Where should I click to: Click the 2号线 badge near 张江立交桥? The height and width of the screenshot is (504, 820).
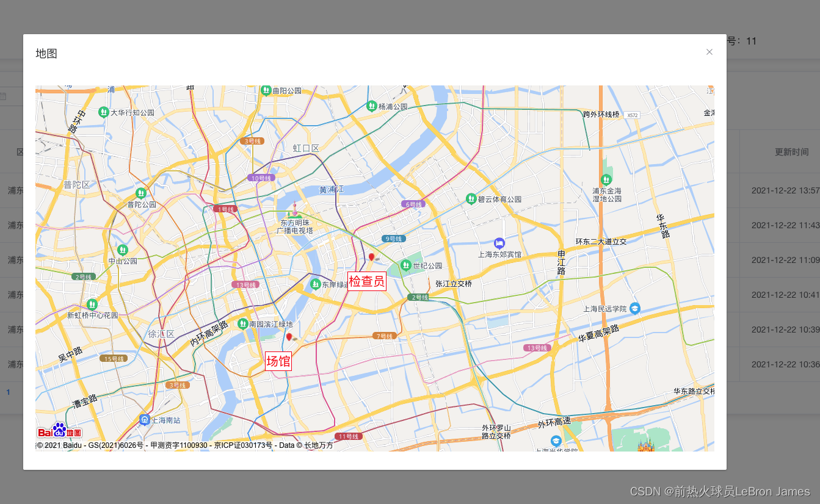419,297
